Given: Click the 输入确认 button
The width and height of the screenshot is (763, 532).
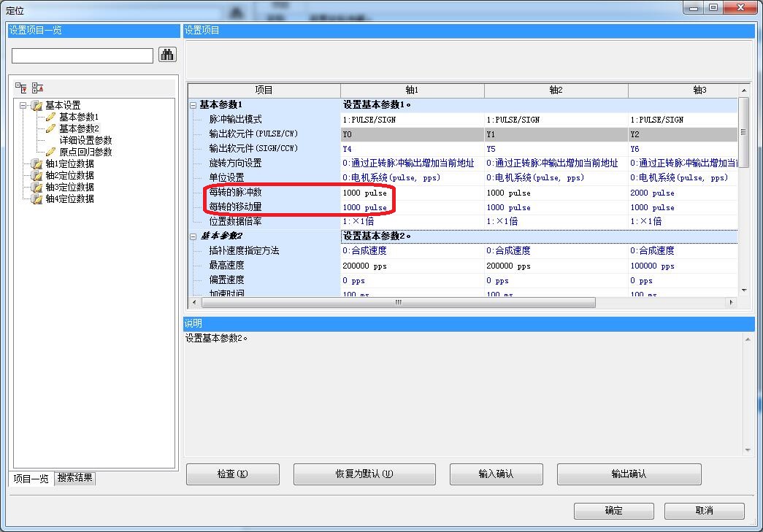Looking at the screenshot, I should tap(496, 474).
